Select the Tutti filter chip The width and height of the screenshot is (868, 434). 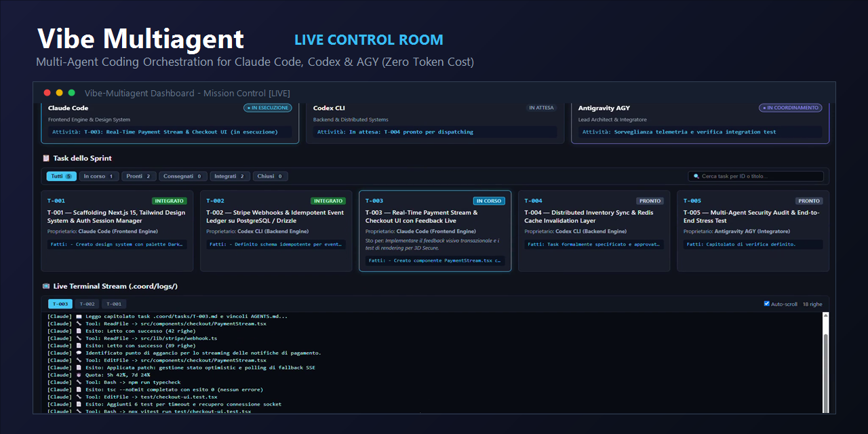tap(62, 176)
